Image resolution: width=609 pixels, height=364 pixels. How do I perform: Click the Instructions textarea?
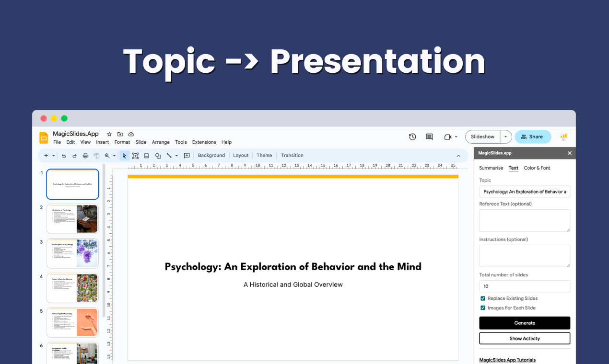pos(525,256)
